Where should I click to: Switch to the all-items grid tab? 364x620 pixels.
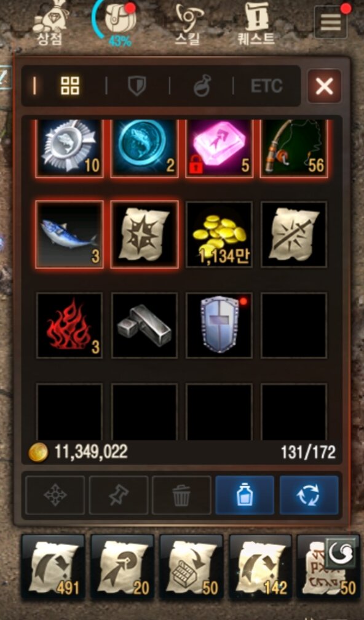point(70,86)
